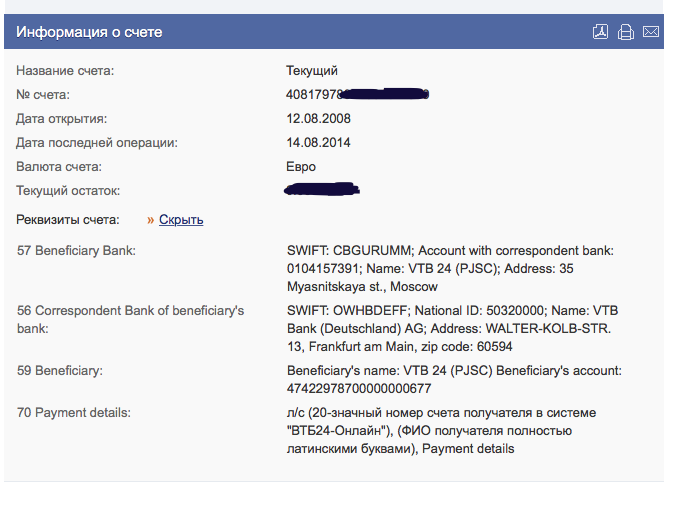Click the currency value Евро
680x506 pixels.
(301, 167)
